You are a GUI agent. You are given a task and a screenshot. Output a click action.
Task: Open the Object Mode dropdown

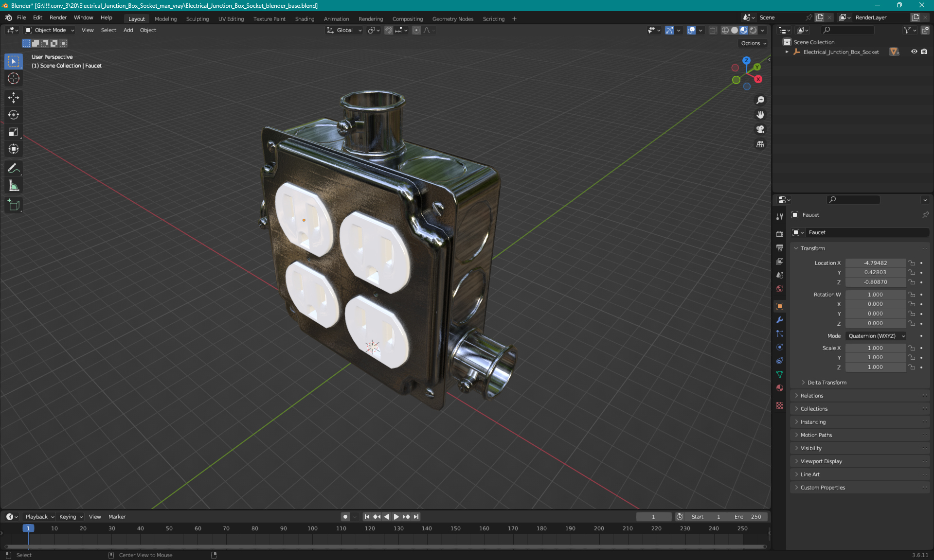pyautogui.click(x=50, y=30)
